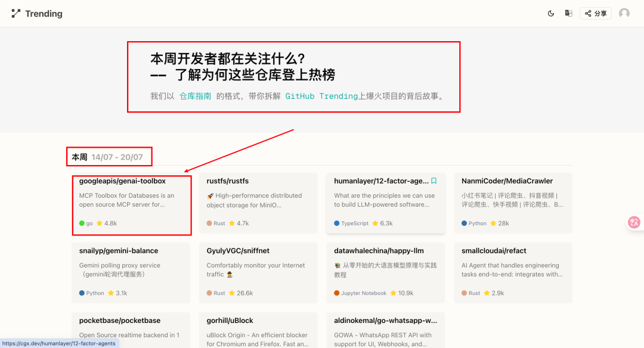
Task: Click Rust label on refact card
Action: [x=475, y=293]
